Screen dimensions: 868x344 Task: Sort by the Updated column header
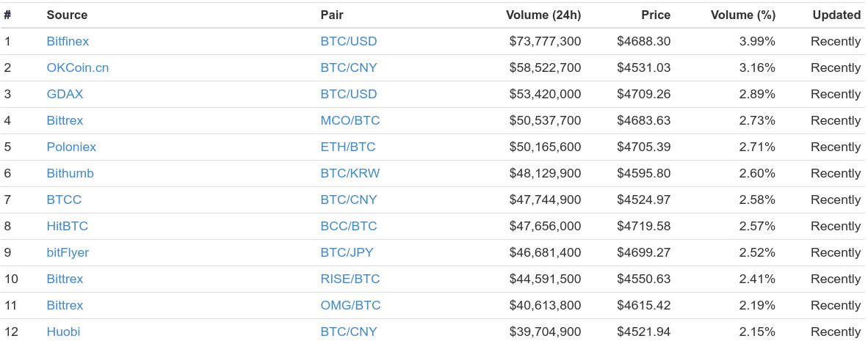pos(836,15)
